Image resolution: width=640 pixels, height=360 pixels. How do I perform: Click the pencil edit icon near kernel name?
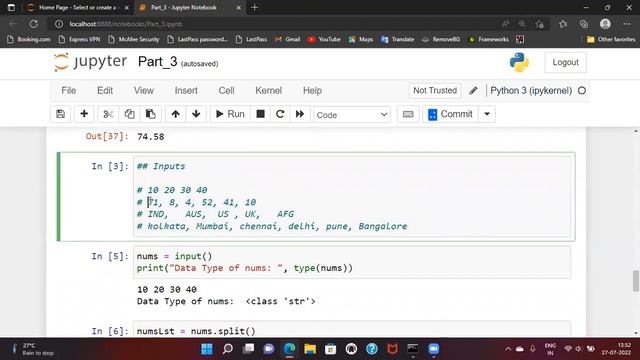473,91
